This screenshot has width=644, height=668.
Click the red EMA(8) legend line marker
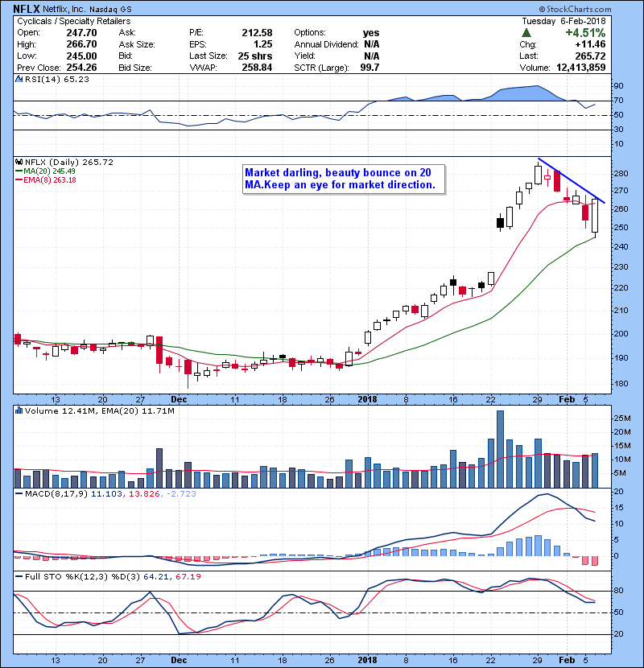click(19, 179)
